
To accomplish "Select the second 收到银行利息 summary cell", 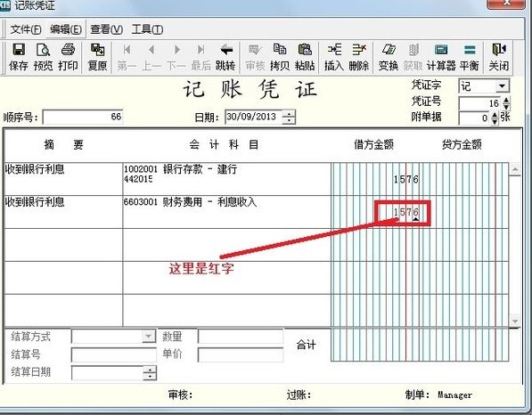I will (x=63, y=212).
